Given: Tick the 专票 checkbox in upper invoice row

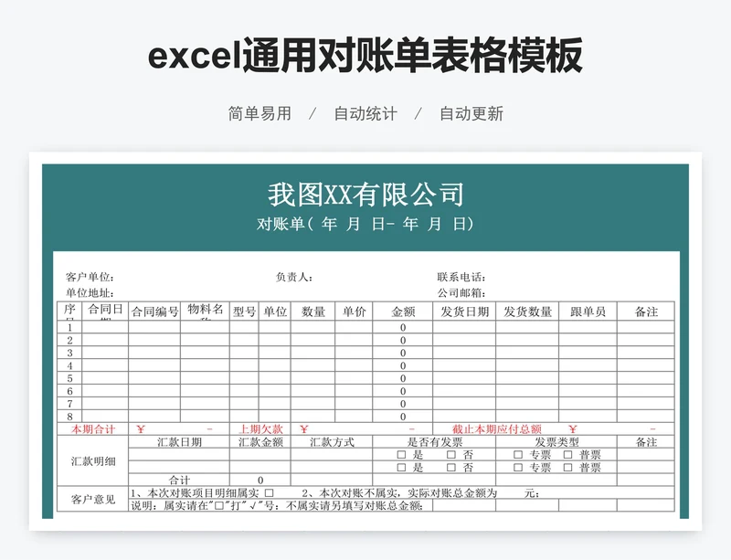Looking at the screenshot, I should coord(518,454).
